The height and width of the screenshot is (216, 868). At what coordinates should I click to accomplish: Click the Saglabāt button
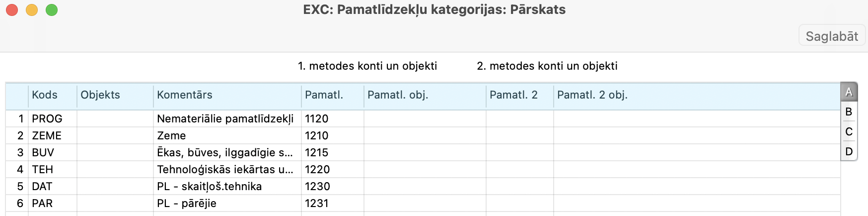(x=832, y=36)
